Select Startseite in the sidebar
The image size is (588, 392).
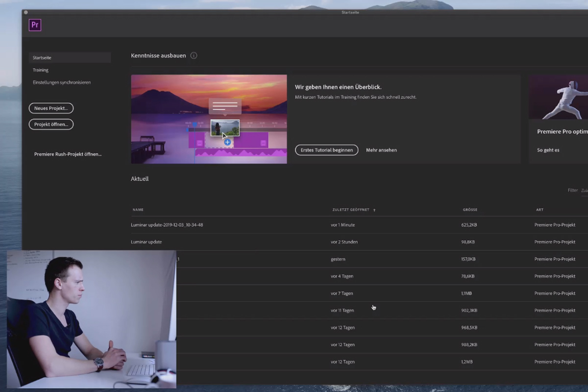coord(70,58)
